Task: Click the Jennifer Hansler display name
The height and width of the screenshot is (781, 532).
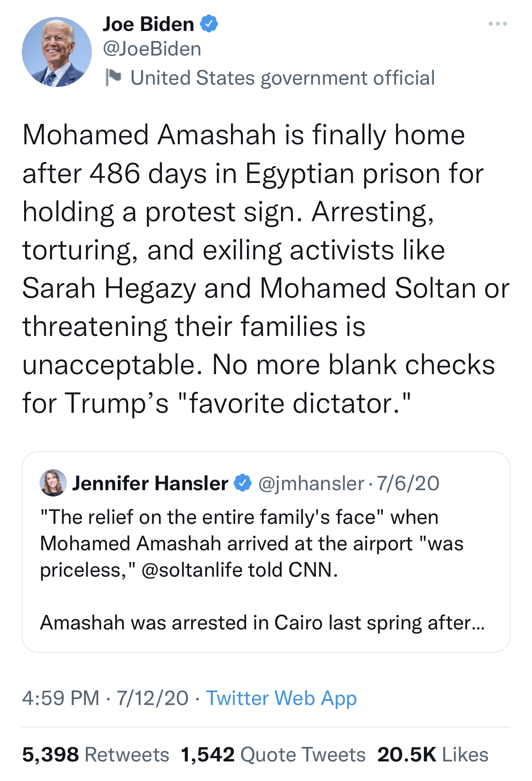Action: pyautogui.click(x=150, y=483)
